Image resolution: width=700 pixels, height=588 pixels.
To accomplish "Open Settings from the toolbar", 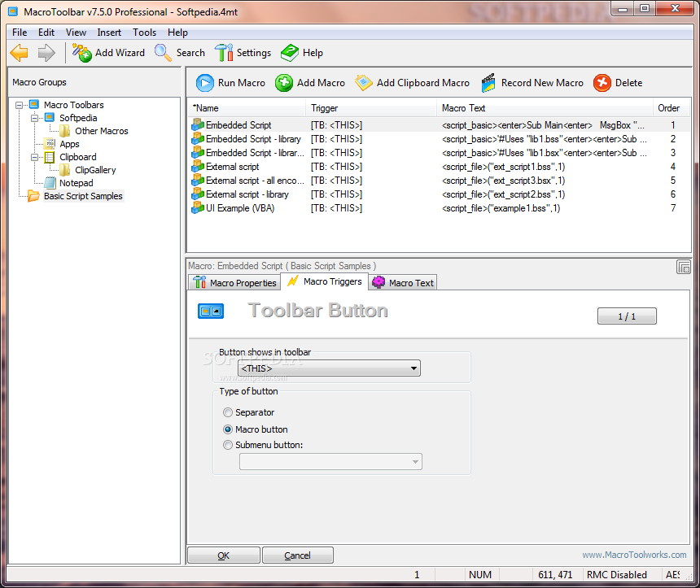I will (x=243, y=53).
